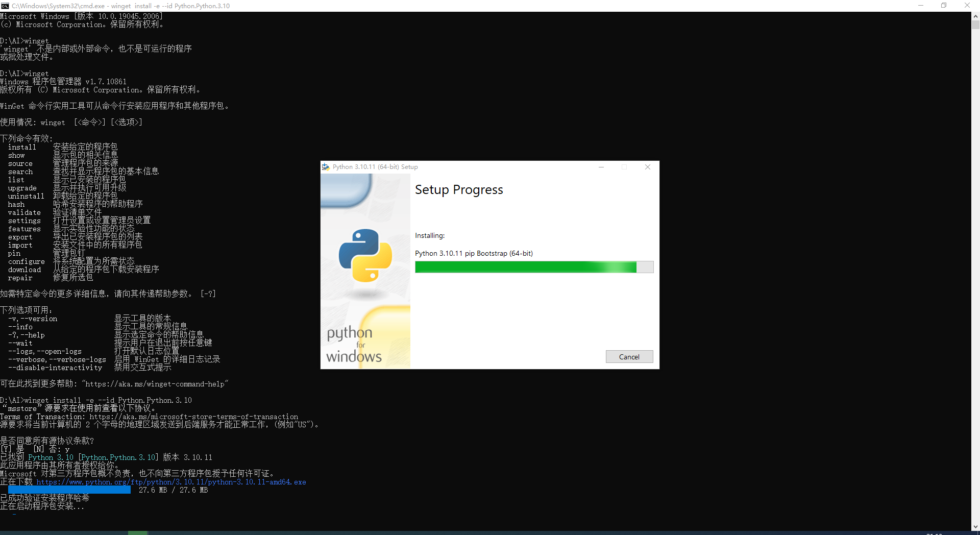The height and width of the screenshot is (535, 980).
Task: Click the 'pin' command row in cmd
Action: pyautogui.click(x=46, y=253)
